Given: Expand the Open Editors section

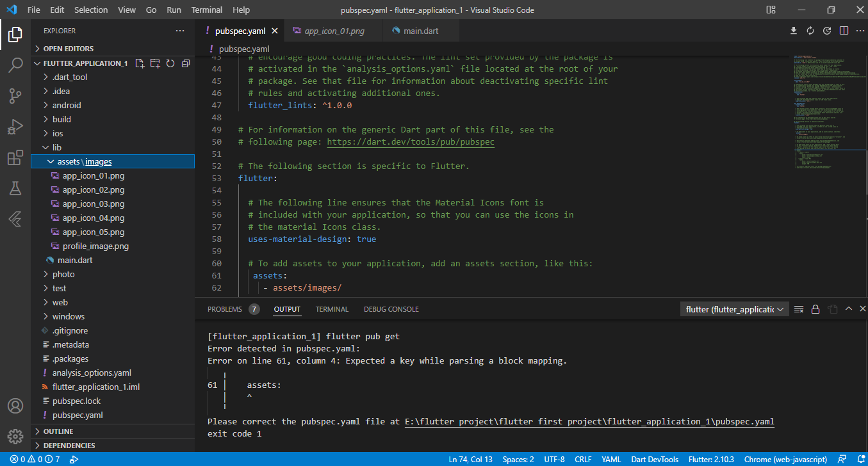Looking at the screenshot, I should point(113,49).
